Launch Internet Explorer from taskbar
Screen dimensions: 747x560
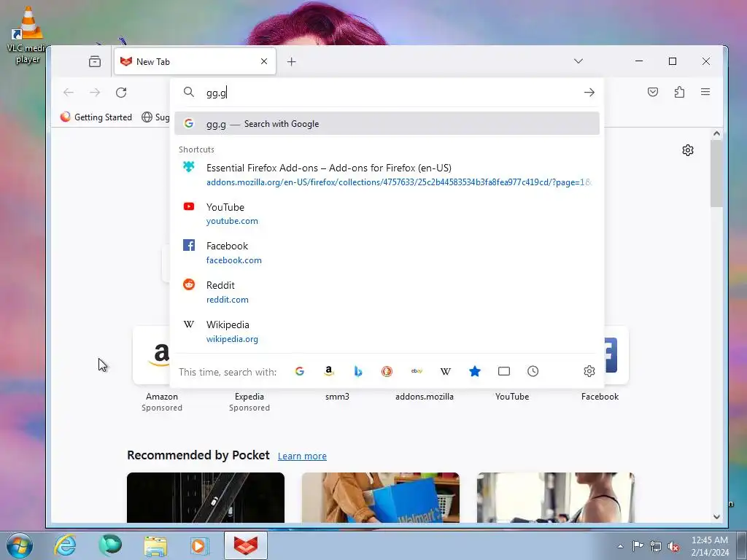pyautogui.click(x=65, y=545)
